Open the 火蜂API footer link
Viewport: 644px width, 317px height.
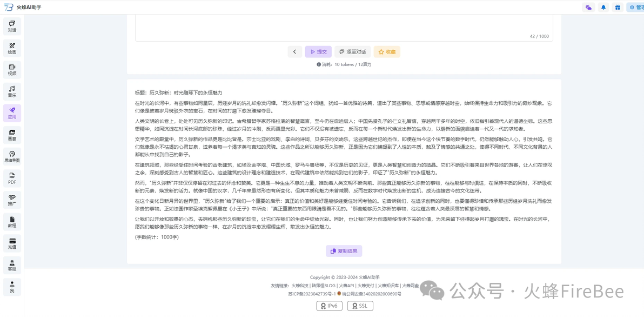(x=346, y=285)
